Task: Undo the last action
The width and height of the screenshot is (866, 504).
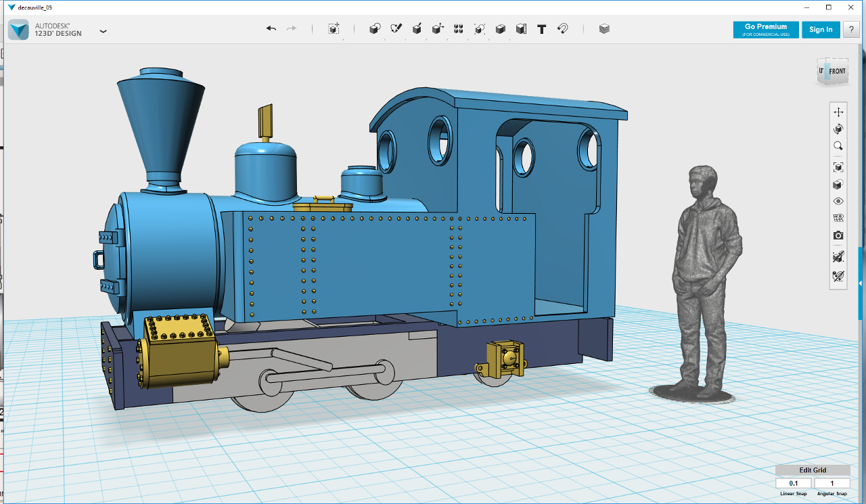Action: click(x=271, y=28)
